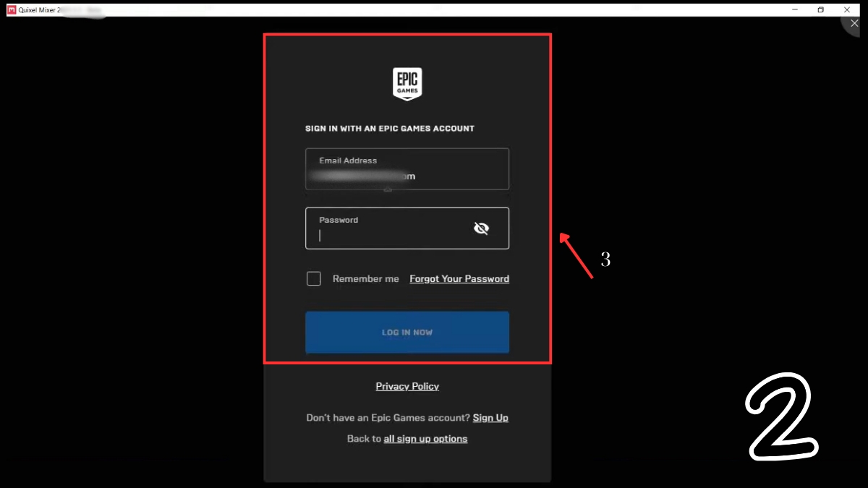The image size is (868, 488).
Task: Click the "Don't have an Epic Games account?" text
Action: [x=388, y=418]
